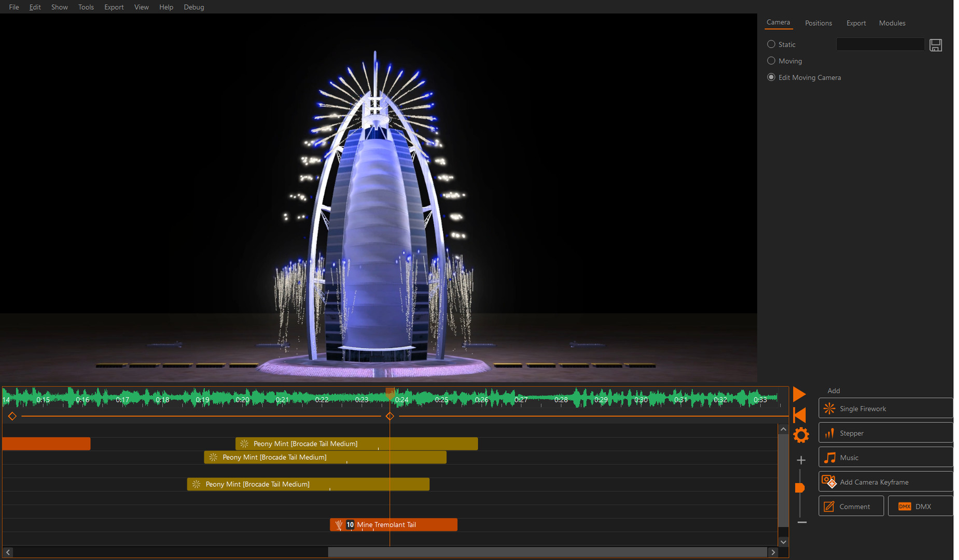Open the Debug menu

(x=193, y=7)
